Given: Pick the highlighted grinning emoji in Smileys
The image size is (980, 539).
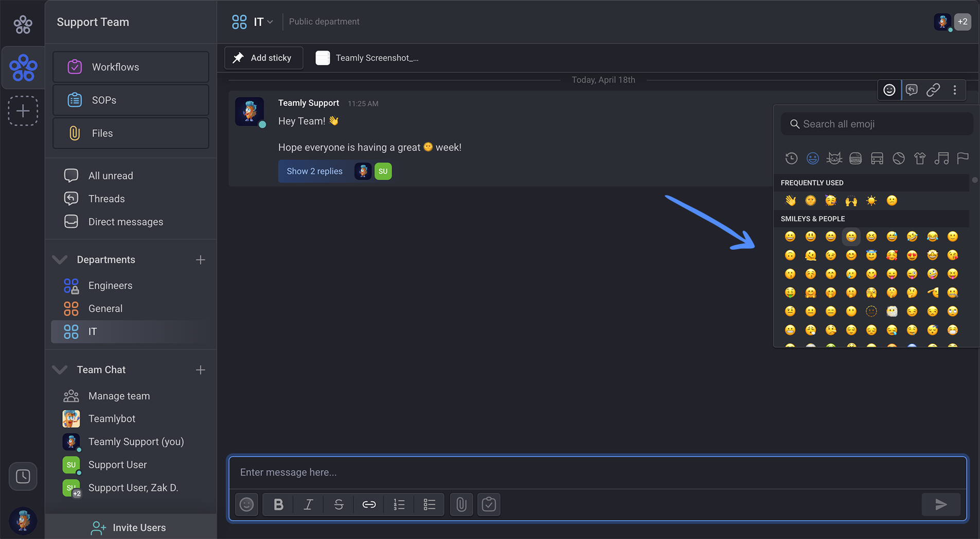Looking at the screenshot, I should 851,236.
